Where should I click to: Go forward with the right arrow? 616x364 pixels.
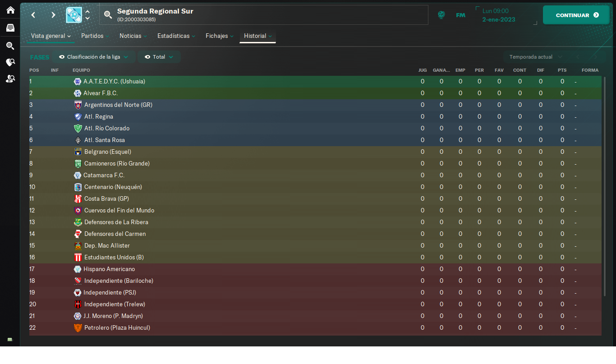click(53, 15)
